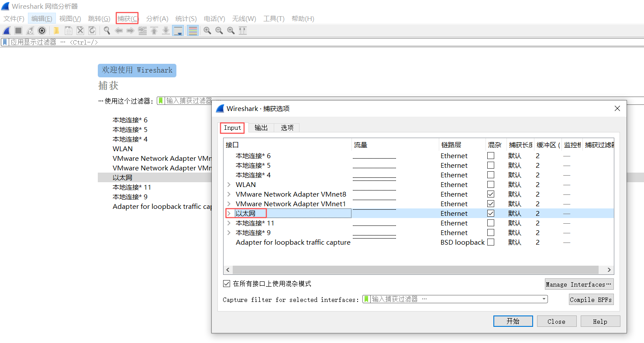
Task: Uncheck promiscuous checkbox for 以太网 row
Action: (491, 213)
